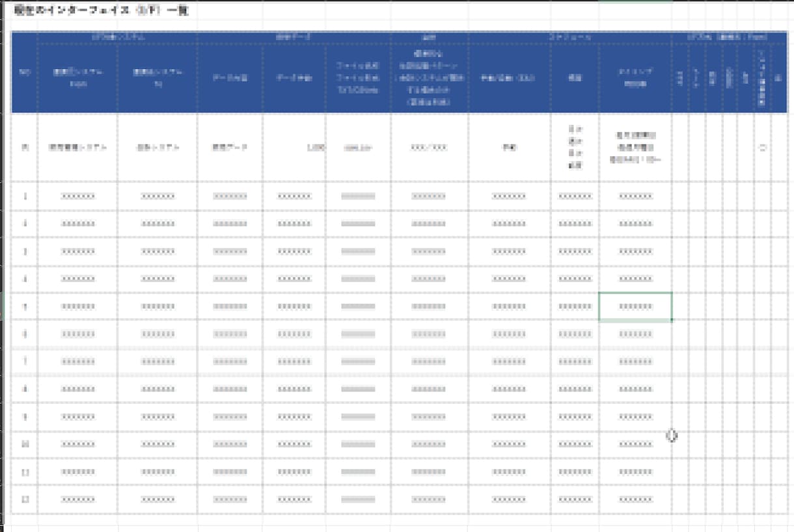Select the circle mark cell in the example row
794x532 pixels.
(763, 148)
